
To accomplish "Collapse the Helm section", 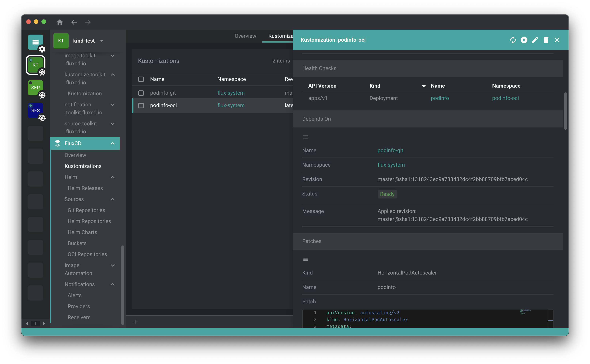I will (113, 177).
